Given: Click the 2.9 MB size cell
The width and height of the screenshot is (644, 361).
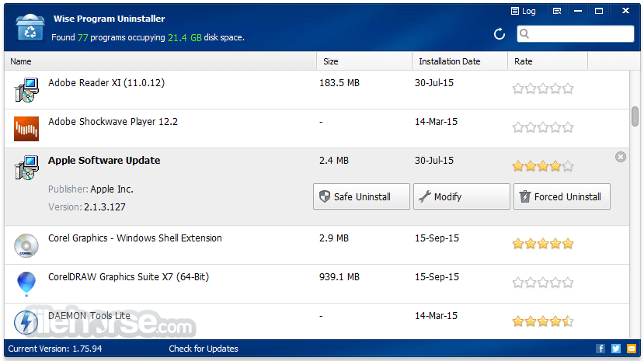Looking at the screenshot, I should pos(334,238).
